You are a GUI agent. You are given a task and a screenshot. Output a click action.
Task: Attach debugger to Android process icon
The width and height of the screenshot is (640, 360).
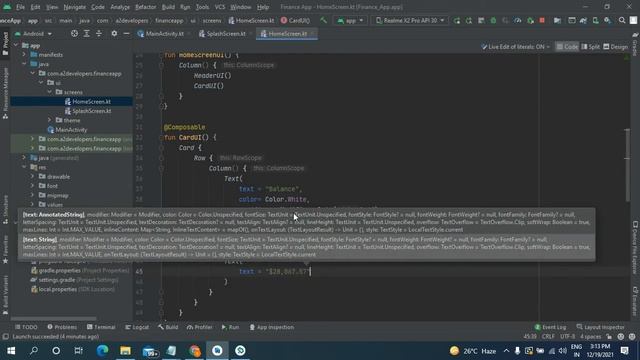530,20
